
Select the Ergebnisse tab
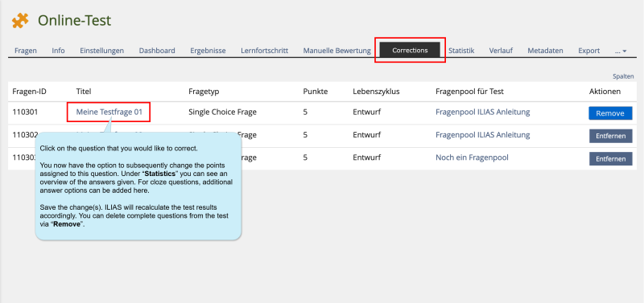tap(208, 51)
